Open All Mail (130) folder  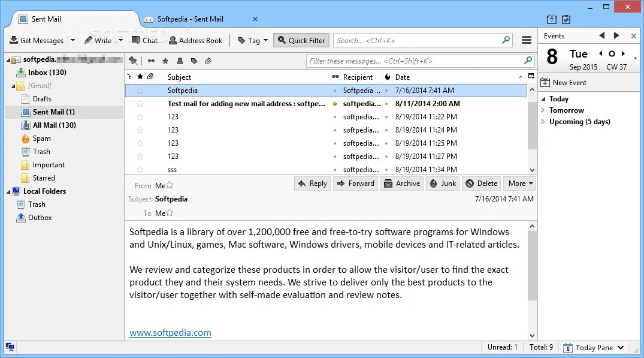[54, 125]
